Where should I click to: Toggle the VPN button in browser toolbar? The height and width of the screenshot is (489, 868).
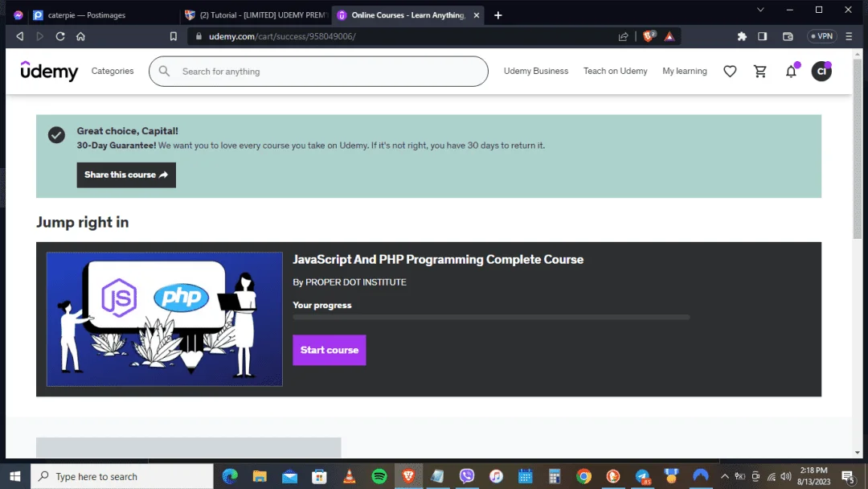coord(821,36)
